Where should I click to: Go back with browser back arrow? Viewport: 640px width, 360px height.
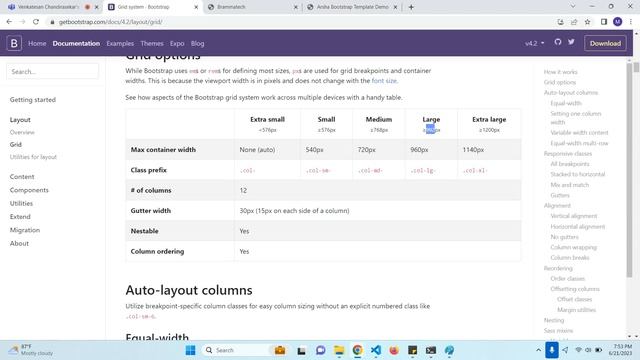[x=9, y=22]
